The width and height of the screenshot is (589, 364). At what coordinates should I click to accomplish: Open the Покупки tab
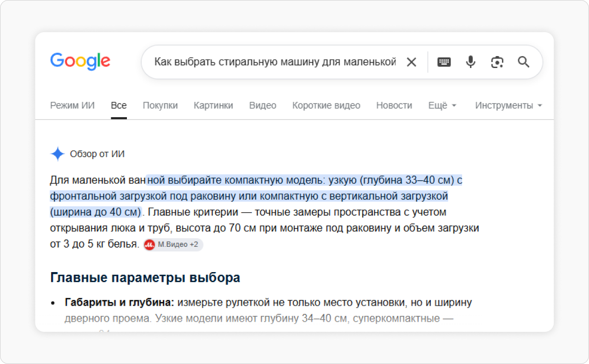coord(160,105)
